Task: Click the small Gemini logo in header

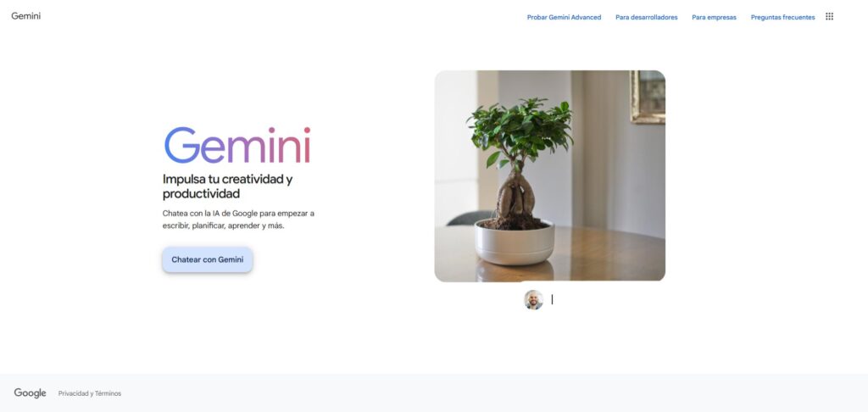Action: tap(26, 16)
